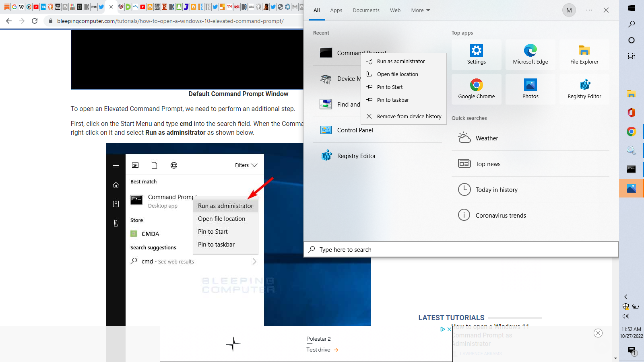
Task: Open the Settings top app tile
Action: point(477,55)
